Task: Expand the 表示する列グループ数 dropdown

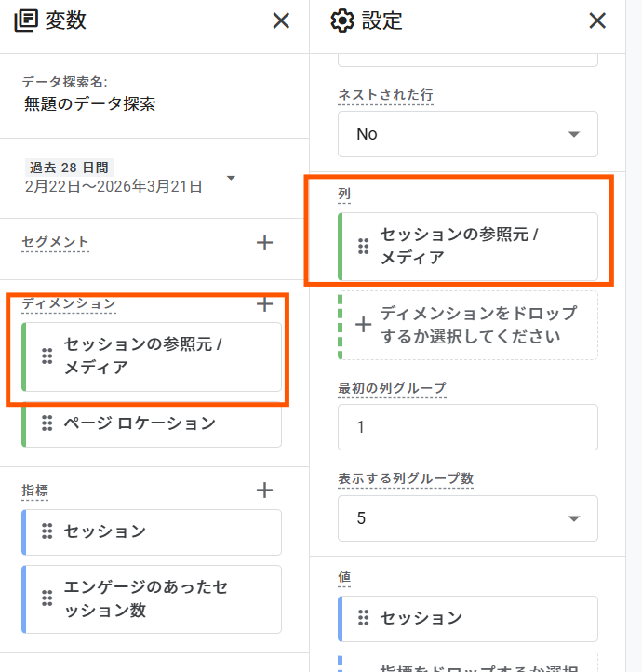Action: tap(467, 517)
